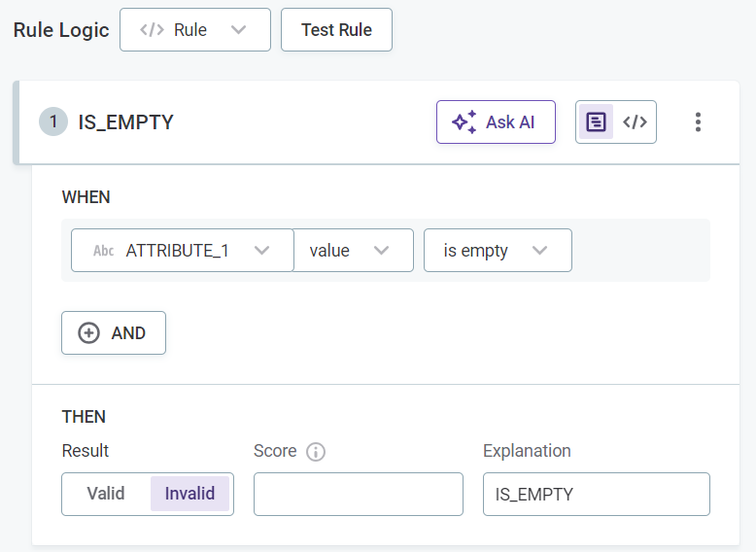Switch to the code editor view icon
The height and width of the screenshot is (552, 756).
pos(635,122)
